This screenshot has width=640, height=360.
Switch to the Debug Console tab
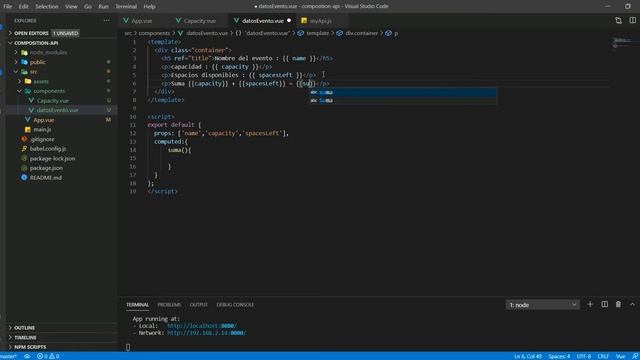coord(235,305)
